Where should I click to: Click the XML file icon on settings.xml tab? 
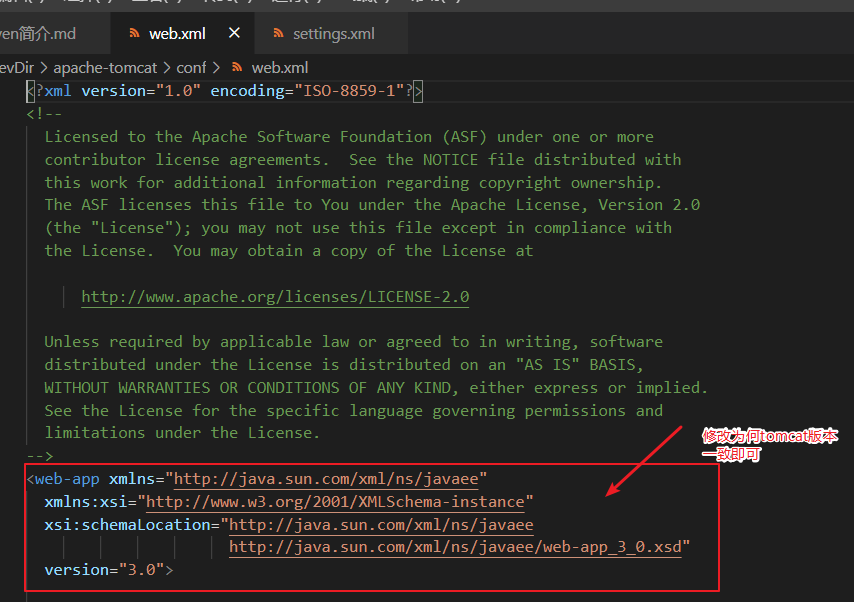(x=278, y=34)
